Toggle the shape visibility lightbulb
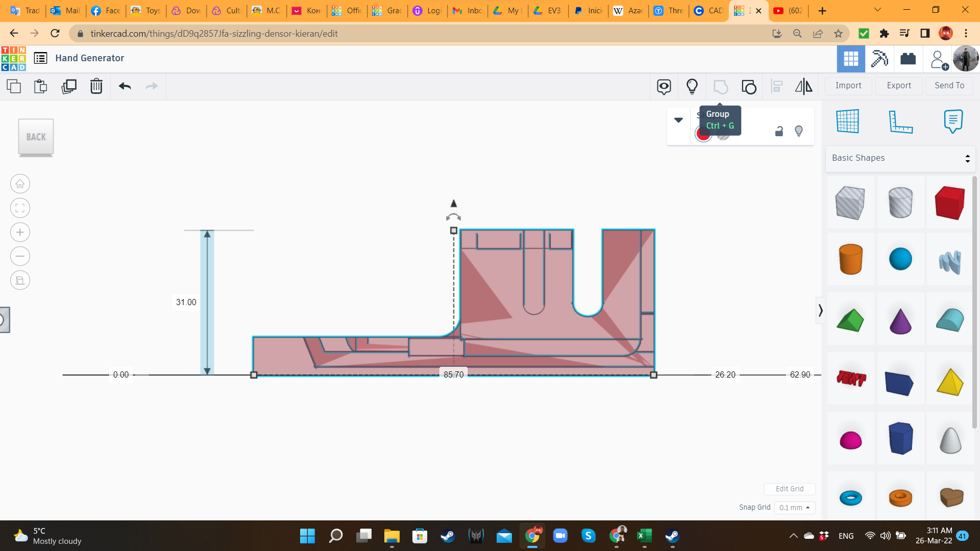The width and height of the screenshot is (980, 551). (x=799, y=132)
